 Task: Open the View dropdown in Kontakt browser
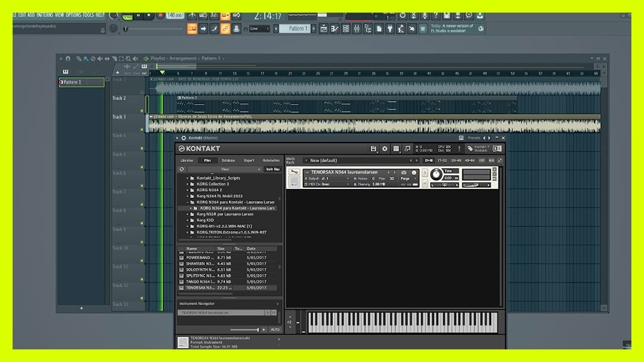(225, 169)
